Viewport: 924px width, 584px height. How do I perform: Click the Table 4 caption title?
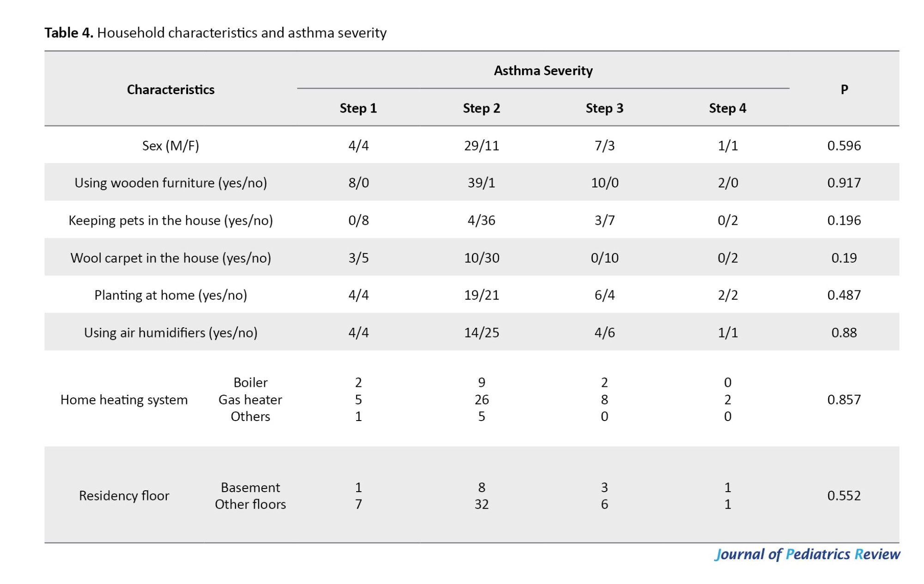coord(215,33)
